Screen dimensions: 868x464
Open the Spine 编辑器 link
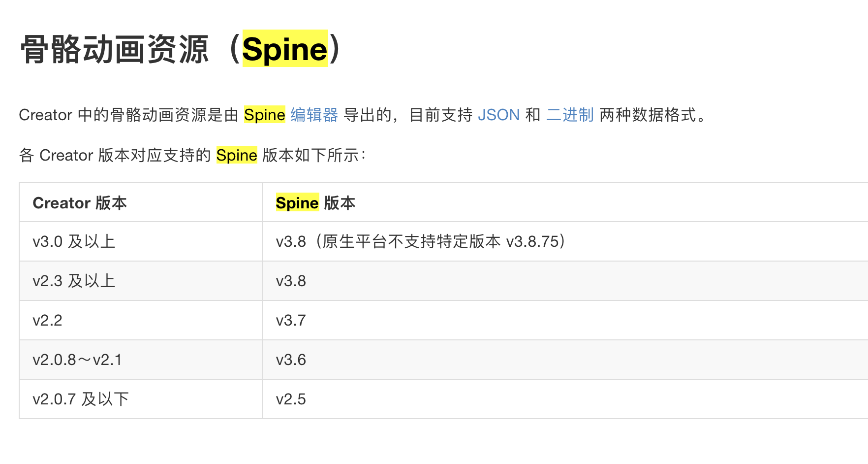(314, 115)
